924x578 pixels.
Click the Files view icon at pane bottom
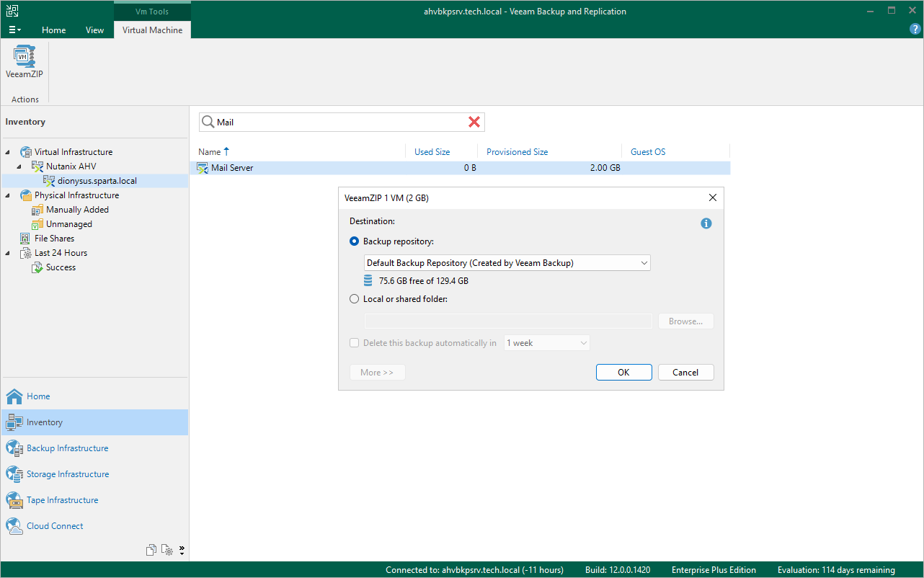click(151, 550)
